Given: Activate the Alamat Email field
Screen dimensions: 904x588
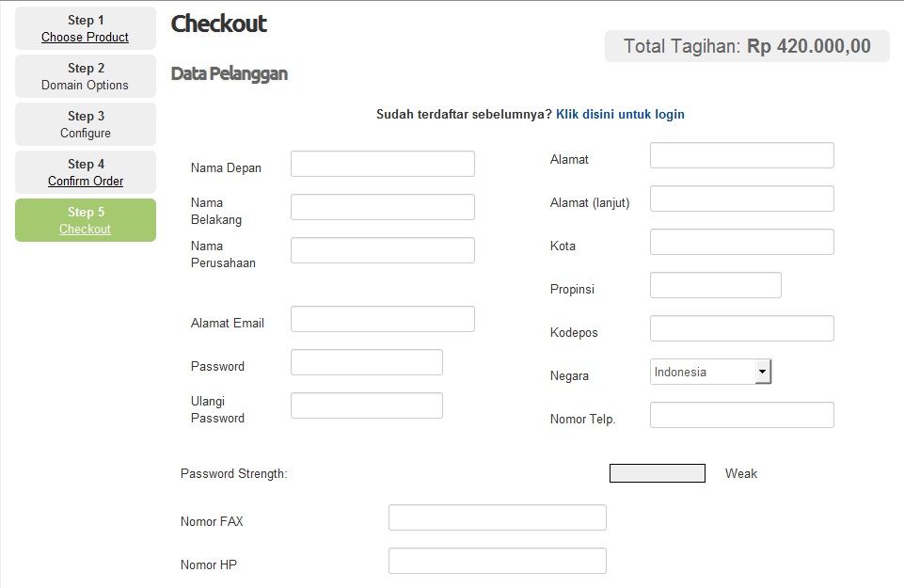Looking at the screenshot, I should [x=383, y=319].
